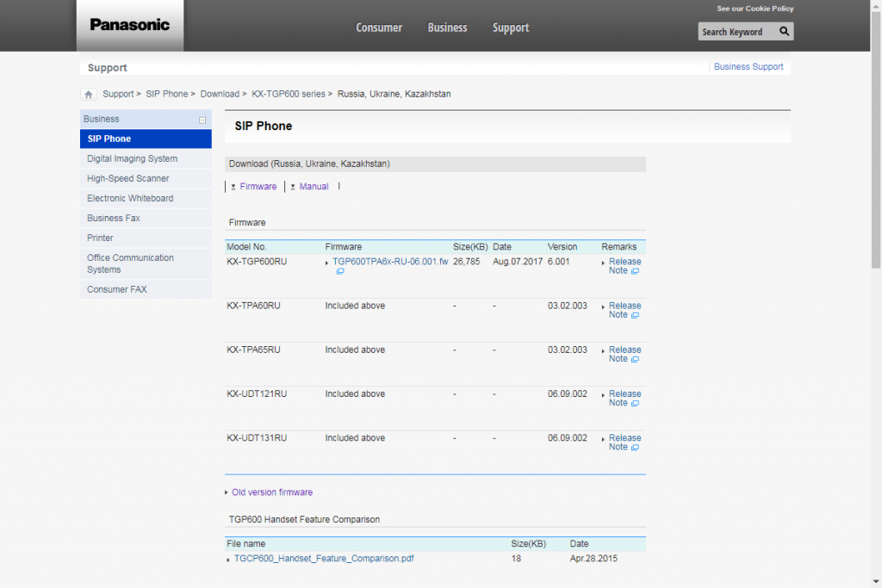This screenshot has height=588, width=882.
Task: Select High-Speed Scanner in sidebar
Action: 146,178
